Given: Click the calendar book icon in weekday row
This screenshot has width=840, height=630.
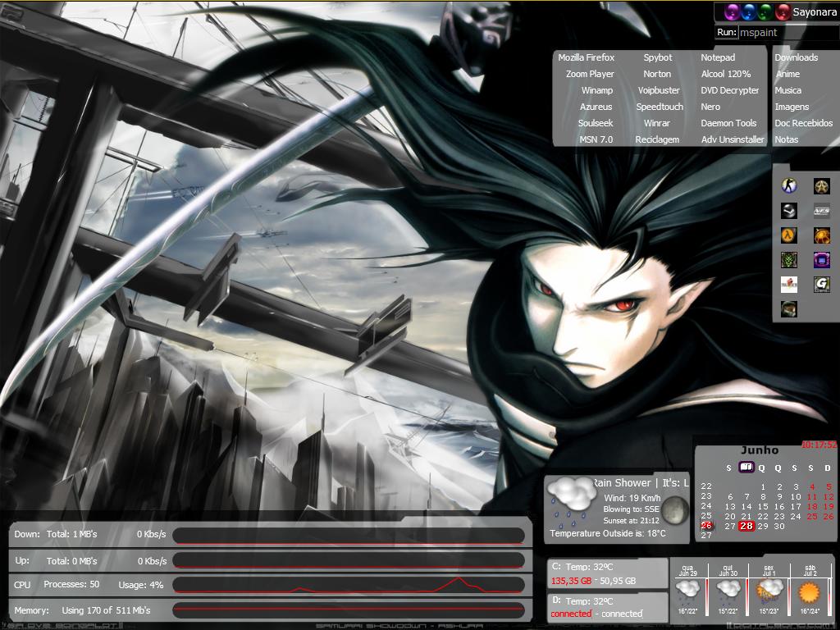Looking at the screenshot, I should (746, 467).
